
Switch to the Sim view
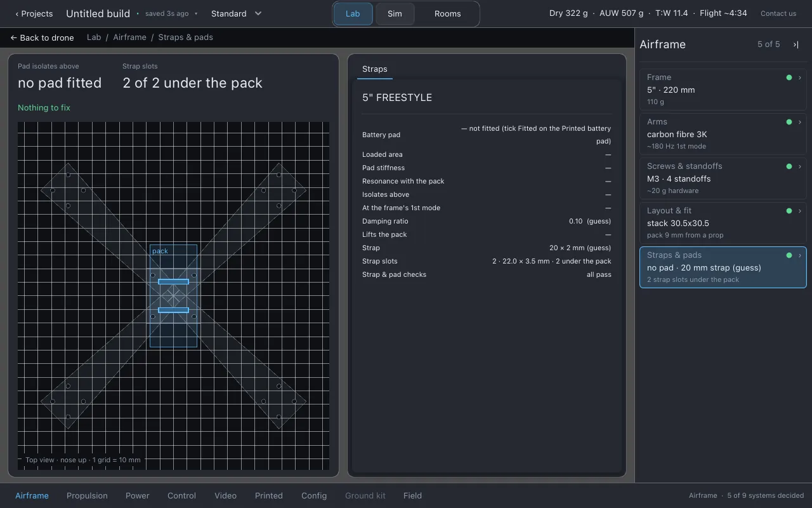[395, 14]
